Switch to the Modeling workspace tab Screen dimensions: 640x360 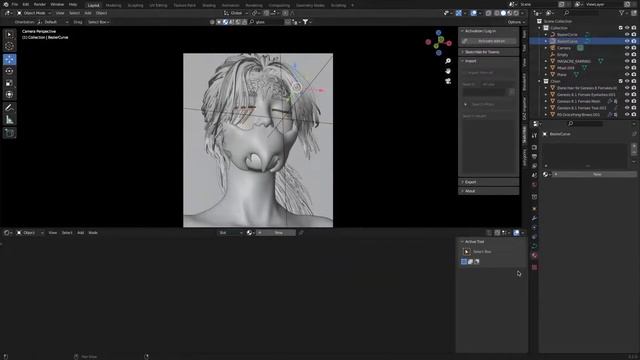tap(113, 5)
